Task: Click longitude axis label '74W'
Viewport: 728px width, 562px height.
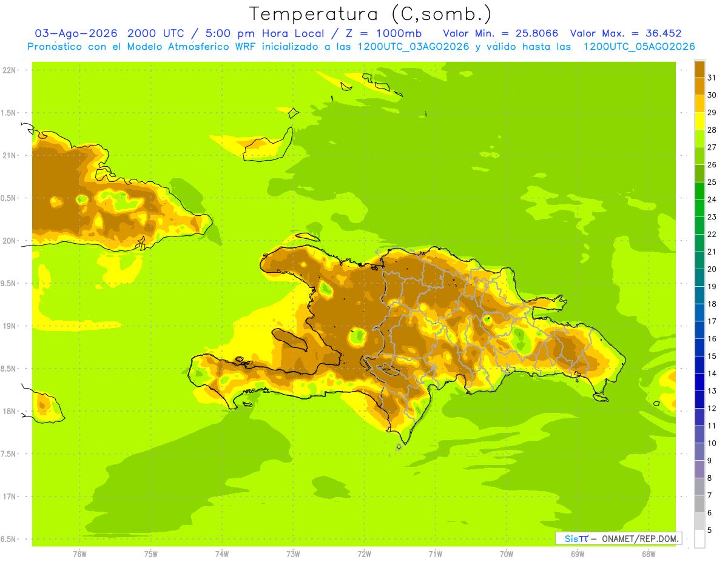Action: [222, 554]
